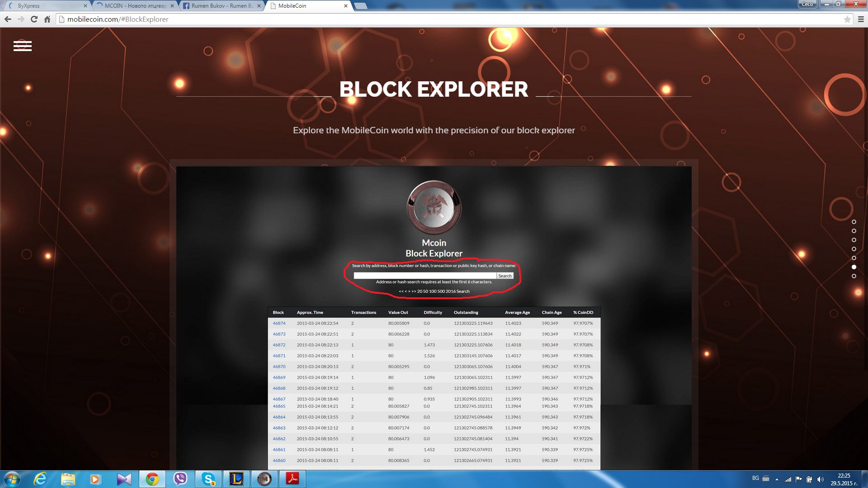868x488 pixels.
Task: Open block 46874
Action: pyautogui.click(x=279, y=323)
